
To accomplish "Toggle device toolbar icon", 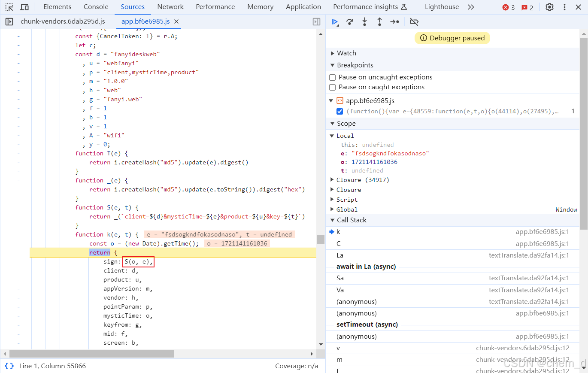I will click(x=24, y=7).
